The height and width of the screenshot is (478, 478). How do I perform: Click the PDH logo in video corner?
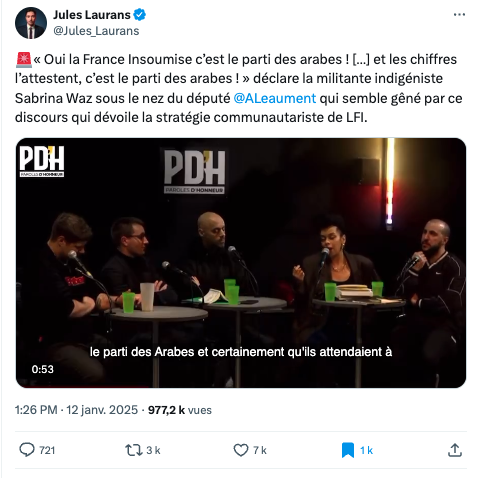pyautogui.click(x=42, y=161)
